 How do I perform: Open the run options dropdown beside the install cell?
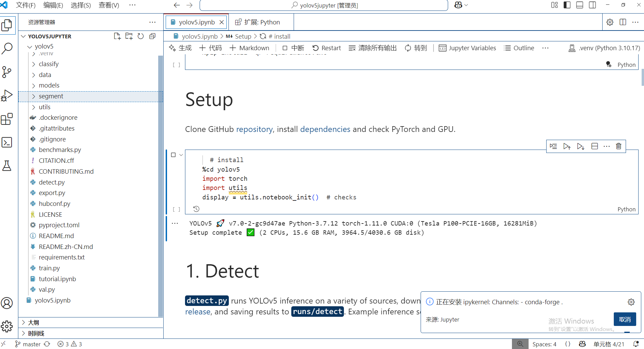click(x=181, y=155)
